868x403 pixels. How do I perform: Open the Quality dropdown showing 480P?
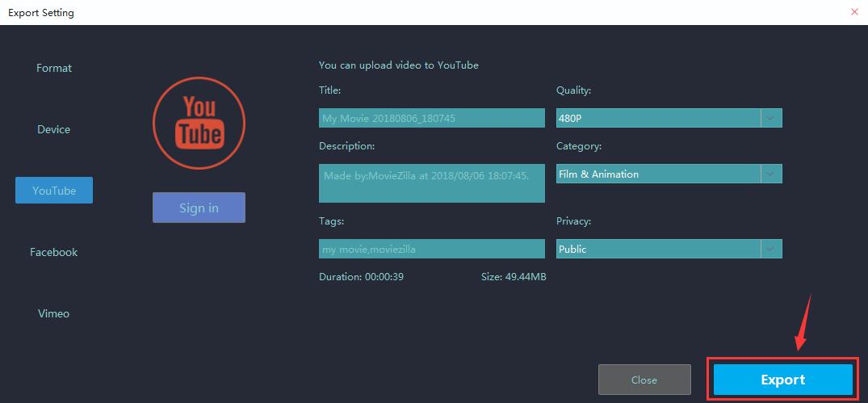[669, 118]
